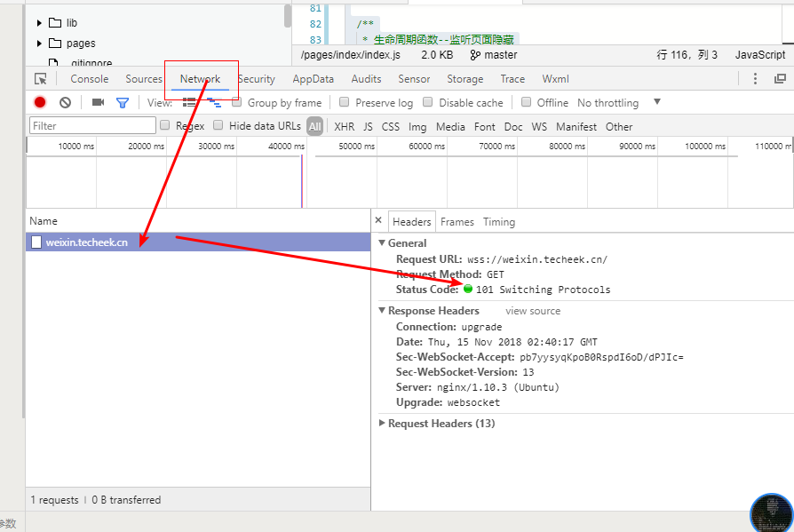Stop recording network log (red circle)
Viewport: 794px width, 532px height.
pyautogui.click(x=40, y=102)
